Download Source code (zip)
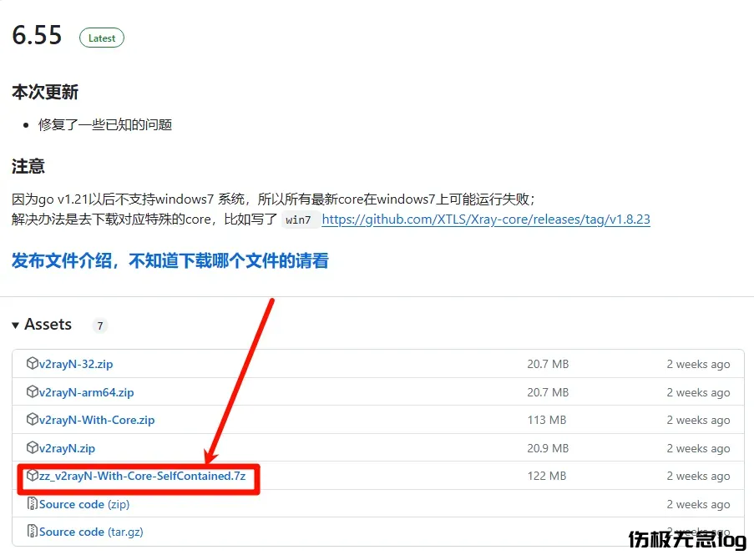The width and height of the screenshot is (754, 560). (x=84, y=504)
